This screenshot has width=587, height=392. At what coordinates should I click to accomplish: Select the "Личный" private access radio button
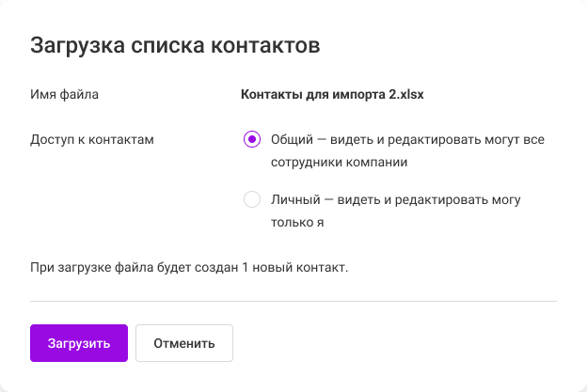[252, 199]
